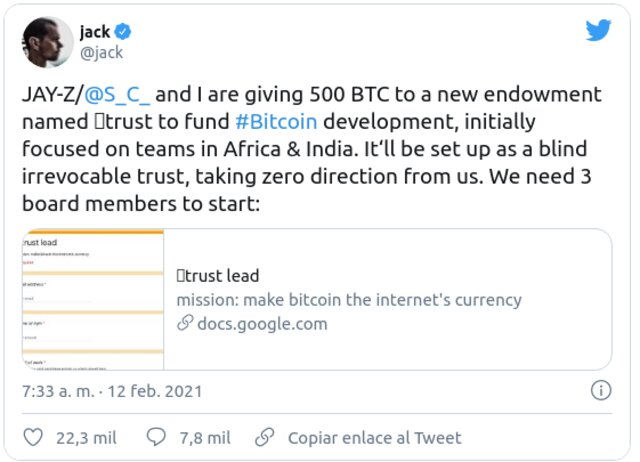
Task: Open the "trust lead" card title
Action: click(x=217, y=276)
